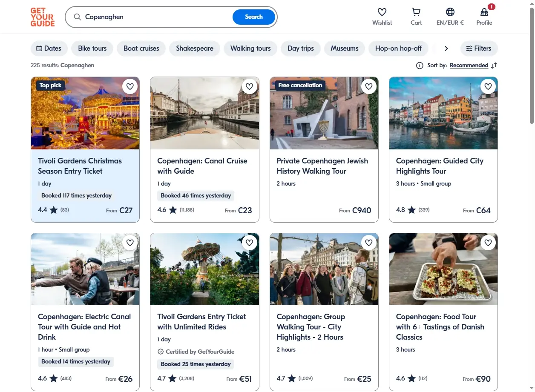Save Jewish History Walking Tour to wishlist

[x=368, y=86]
